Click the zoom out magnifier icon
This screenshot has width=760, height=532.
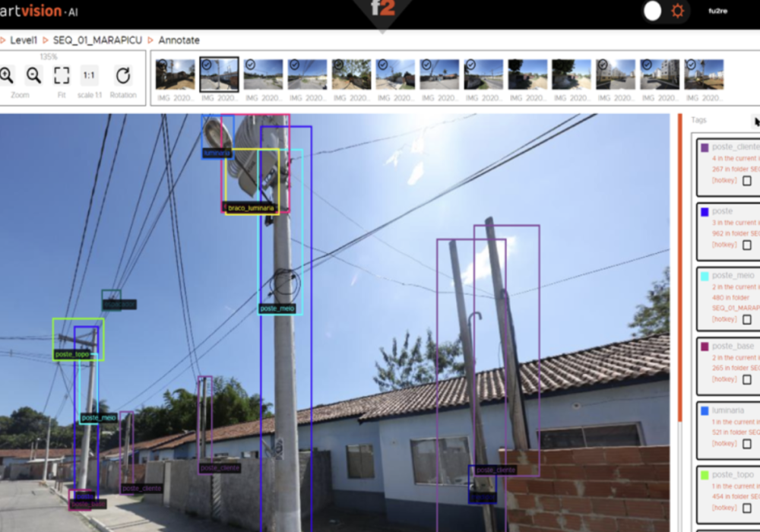click(x=34, y=75)
